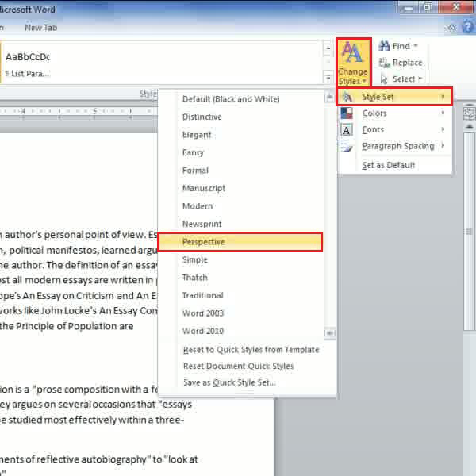Choose the Elegant style set
The width and height of the screenshot is (476, 476).
pos(240,135)
